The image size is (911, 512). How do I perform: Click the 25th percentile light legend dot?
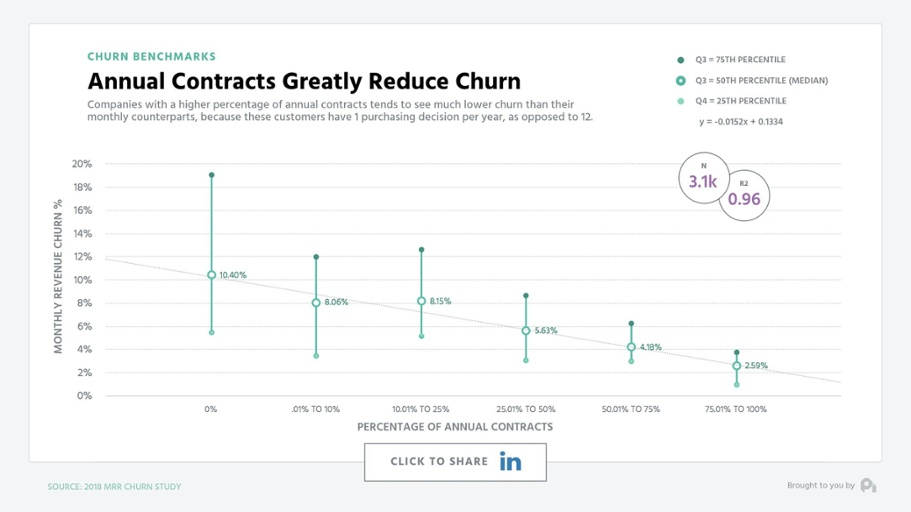(x=681, y=101)
